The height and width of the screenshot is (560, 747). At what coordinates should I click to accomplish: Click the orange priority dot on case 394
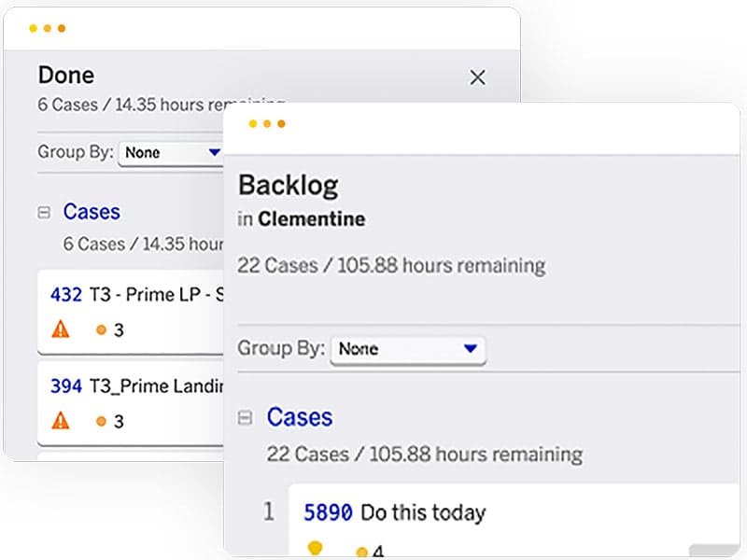pos(101,421)
